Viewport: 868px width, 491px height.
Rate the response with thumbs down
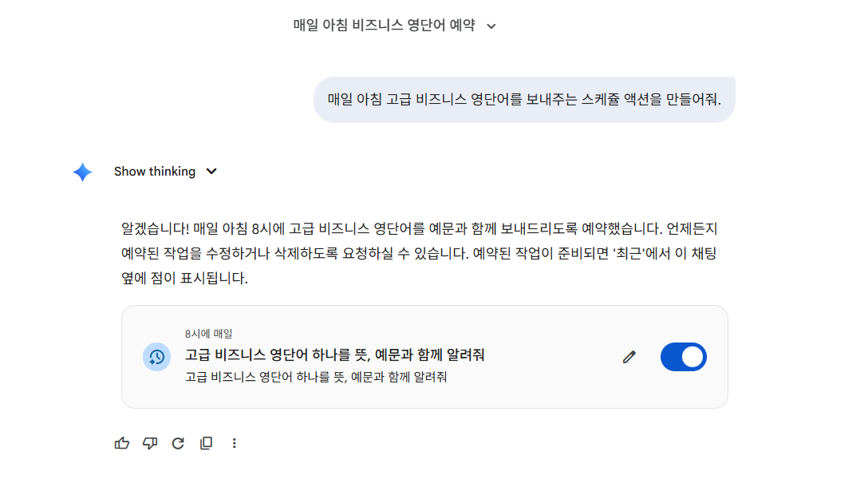(149, 443)
